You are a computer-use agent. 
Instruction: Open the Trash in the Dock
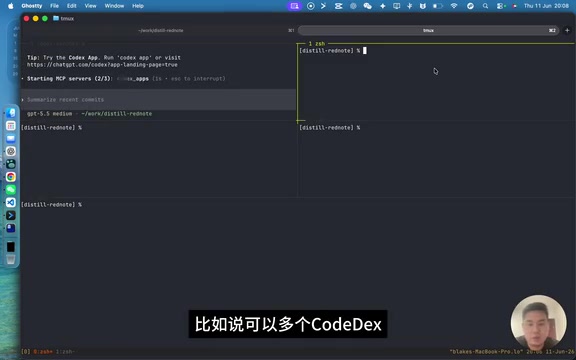tap(11, 260)
